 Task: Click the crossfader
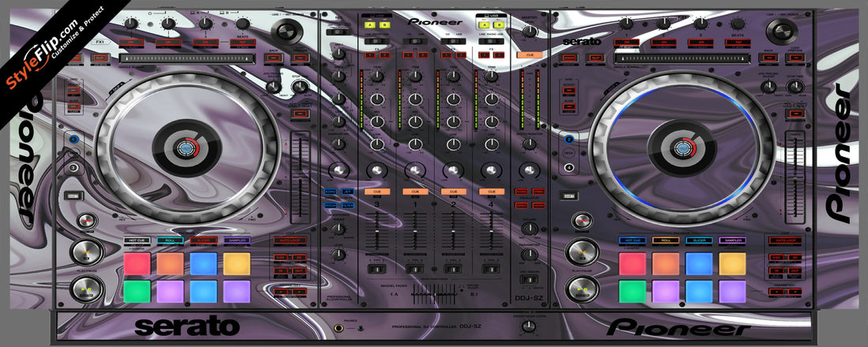pyautogui.click(x=434, y=294)
